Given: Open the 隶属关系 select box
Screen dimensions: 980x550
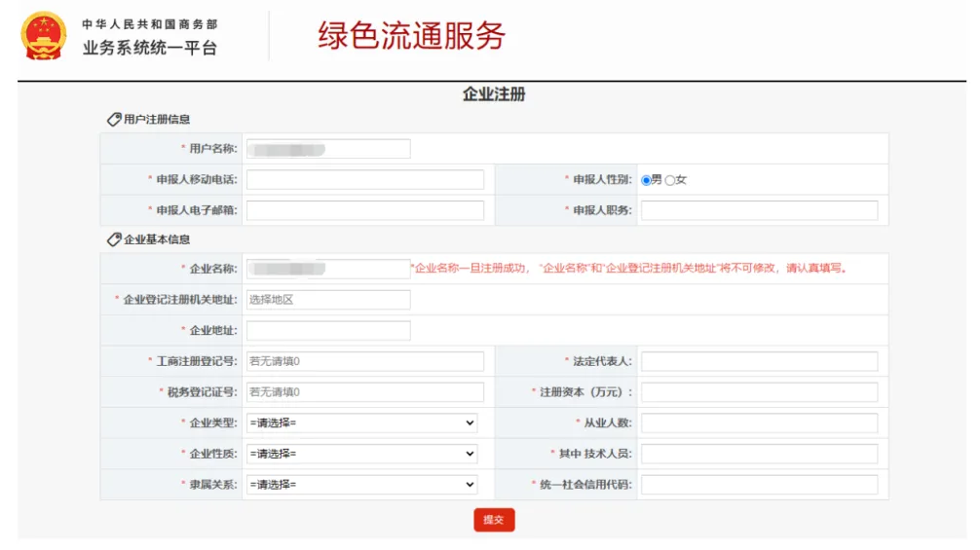Looking at the screenshot, I should 361,485.
